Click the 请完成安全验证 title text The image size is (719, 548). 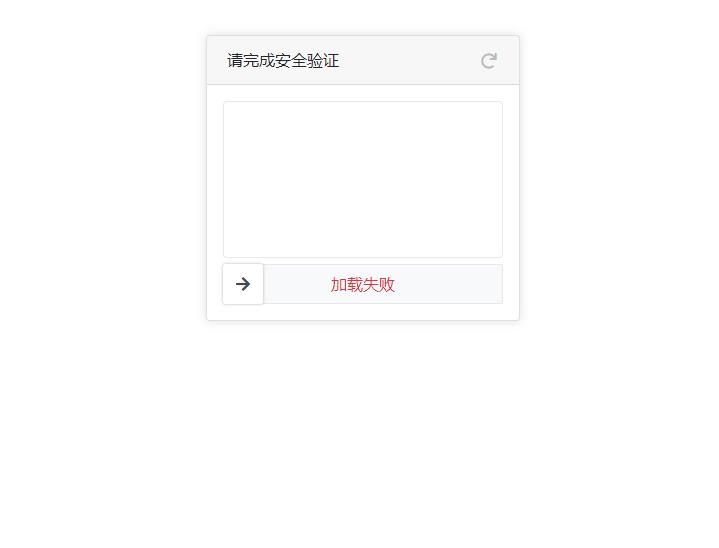(283, 61)
